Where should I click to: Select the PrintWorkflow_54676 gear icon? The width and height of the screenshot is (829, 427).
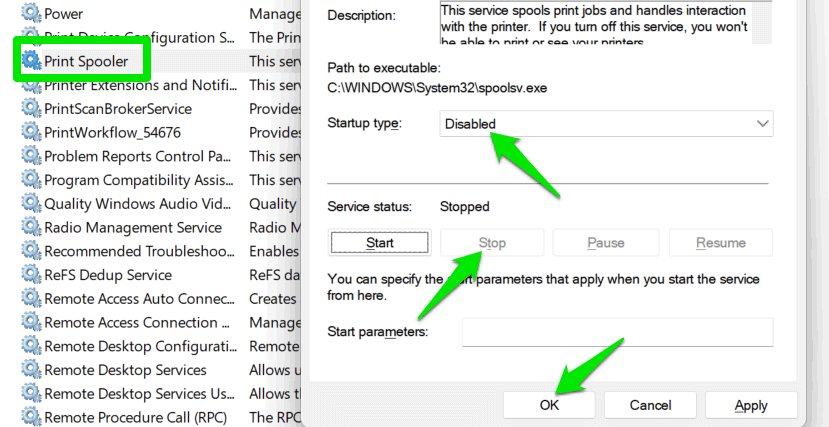(x=32, y=132)
